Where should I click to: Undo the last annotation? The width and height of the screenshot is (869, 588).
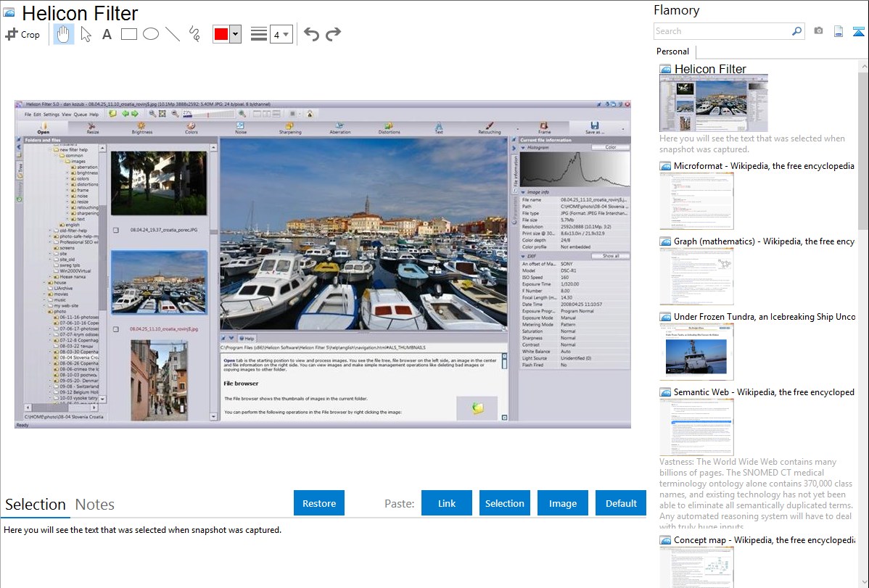pyautogui.click(x=311, y=34)
